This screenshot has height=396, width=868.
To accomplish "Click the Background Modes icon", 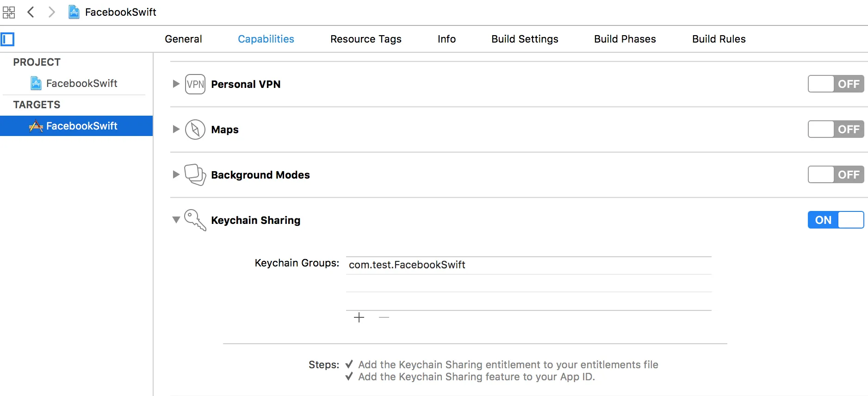I will 195,175.
